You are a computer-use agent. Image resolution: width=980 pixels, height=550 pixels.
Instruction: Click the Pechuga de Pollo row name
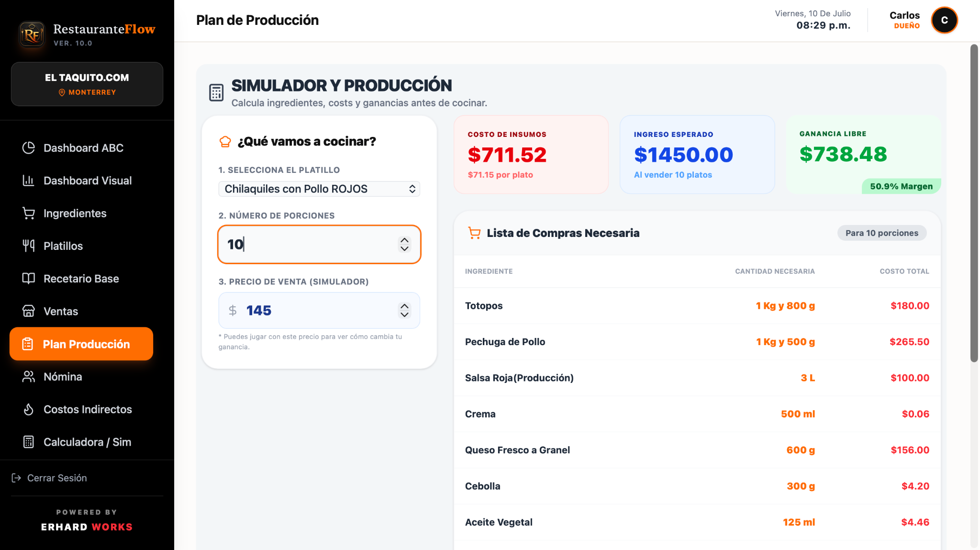[505, 342]
